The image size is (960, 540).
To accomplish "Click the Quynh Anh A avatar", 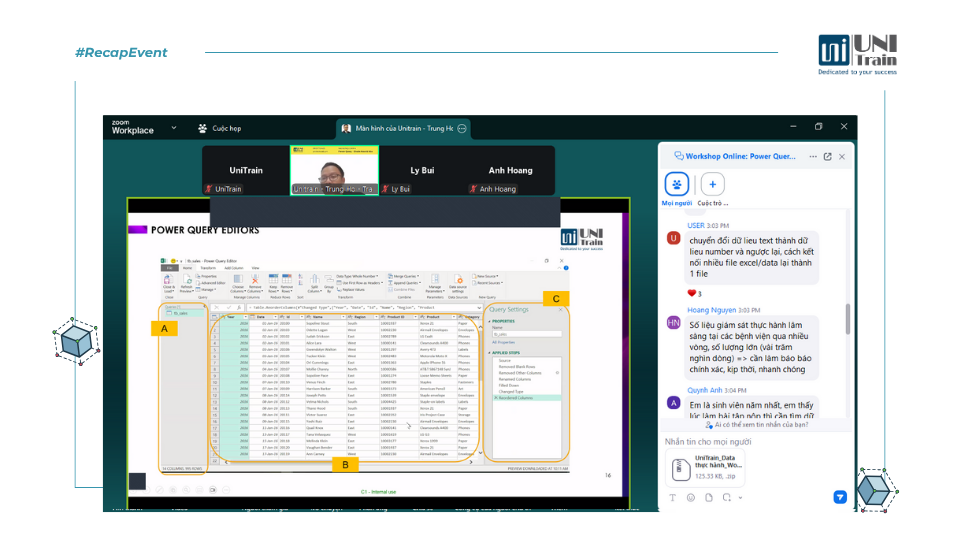I will click(673, 403).
